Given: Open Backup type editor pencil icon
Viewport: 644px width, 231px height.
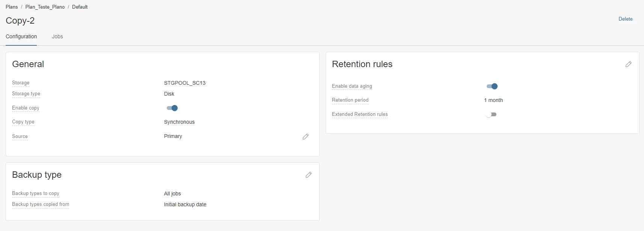Looking at the screenshot, I should tap(308, 175).
